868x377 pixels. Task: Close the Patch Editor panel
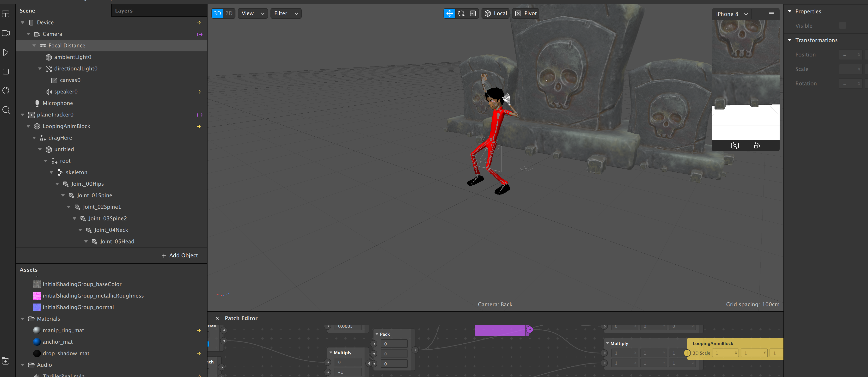click(217, 318)
